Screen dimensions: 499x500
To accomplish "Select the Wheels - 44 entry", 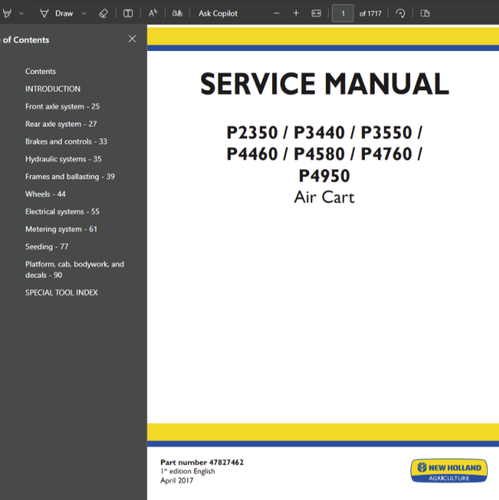I will (45, 194).
